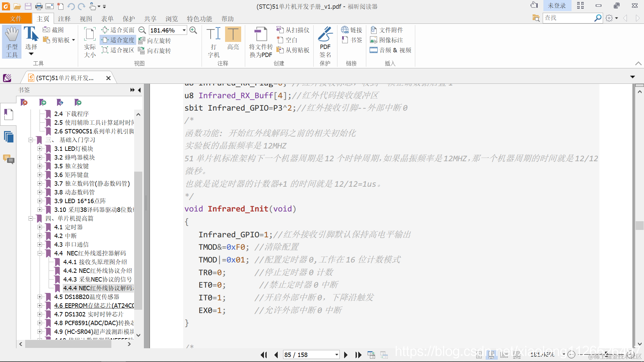Open the 文件 (File) menu
Viewport: 644px width, 362px height.
(x=16, y=19)
